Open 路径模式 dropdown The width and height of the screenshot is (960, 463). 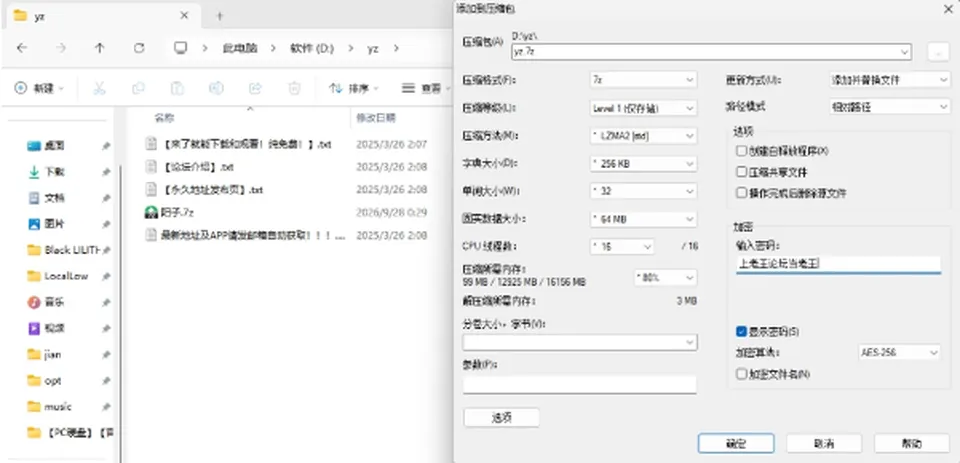(889, 107)
